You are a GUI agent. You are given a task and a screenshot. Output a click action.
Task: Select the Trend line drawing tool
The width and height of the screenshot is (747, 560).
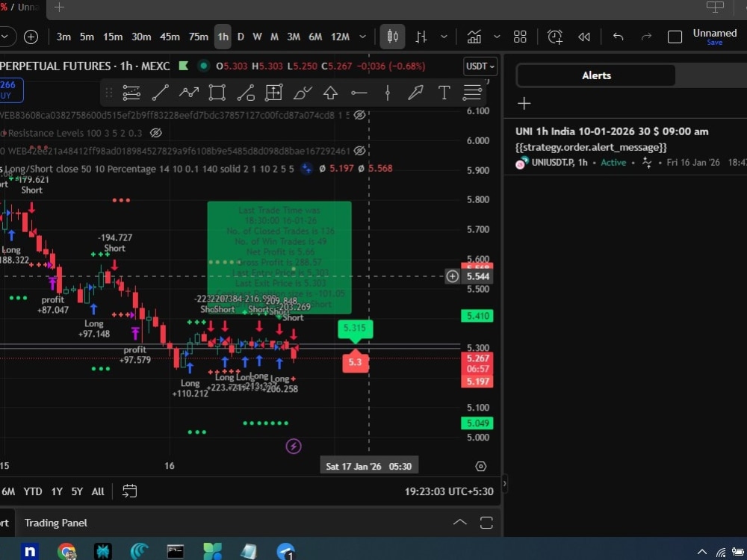[160, 93]
